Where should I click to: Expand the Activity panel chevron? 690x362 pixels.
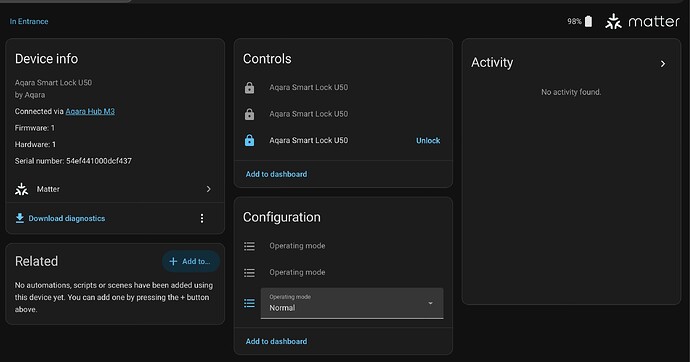[x=663, y=64]
